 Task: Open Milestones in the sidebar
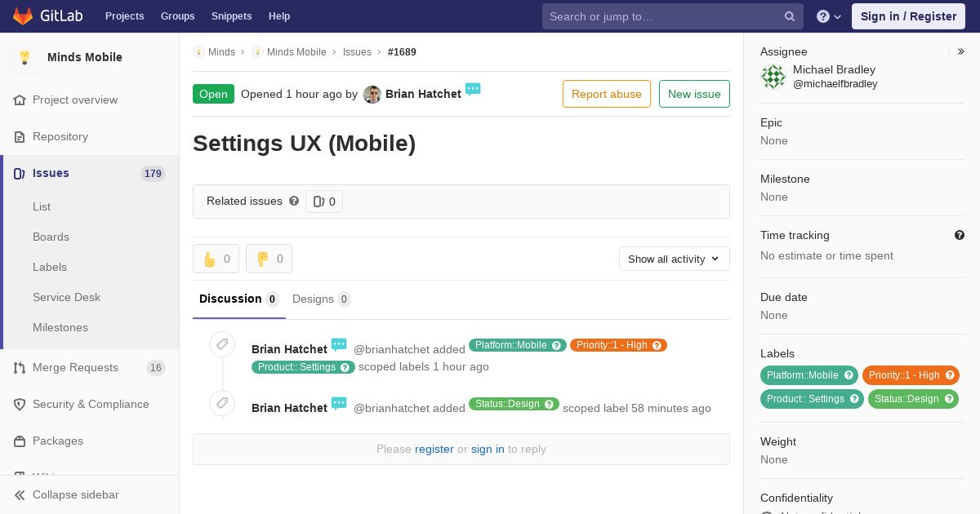tap(60, 327)
